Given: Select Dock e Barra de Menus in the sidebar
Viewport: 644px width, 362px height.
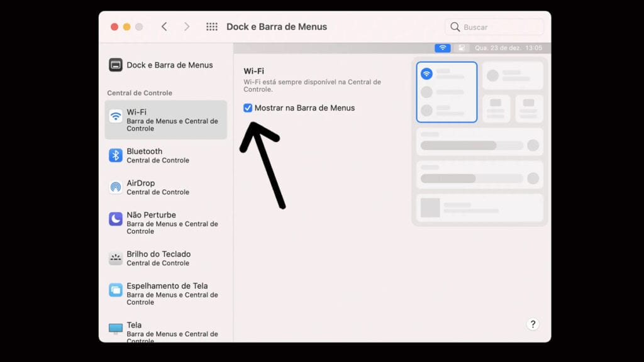Looking at the screenshot, I should [x=166, y=65].
